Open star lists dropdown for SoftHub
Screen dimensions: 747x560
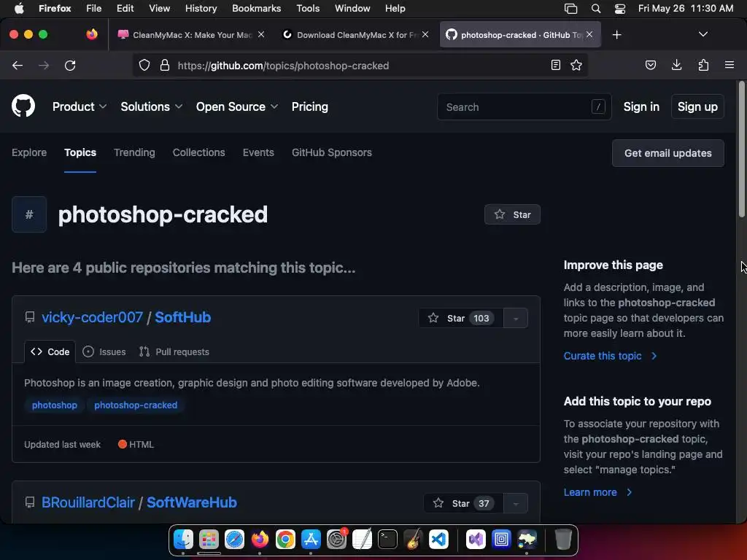[x=516, y=318]
